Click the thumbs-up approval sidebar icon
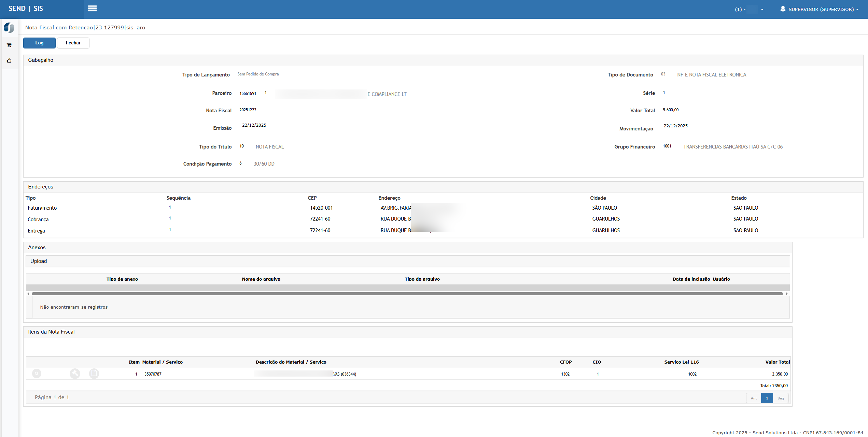 pyautogui.click(x=9, y=60)
